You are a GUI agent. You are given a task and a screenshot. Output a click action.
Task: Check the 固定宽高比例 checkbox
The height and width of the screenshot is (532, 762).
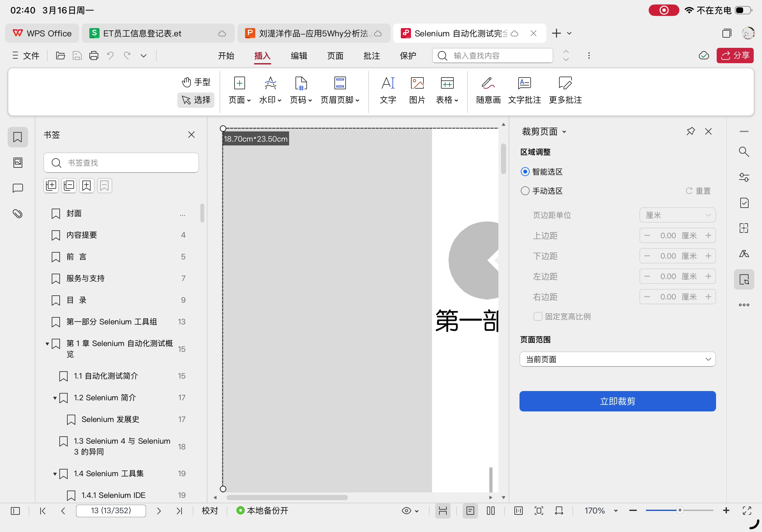537,316
